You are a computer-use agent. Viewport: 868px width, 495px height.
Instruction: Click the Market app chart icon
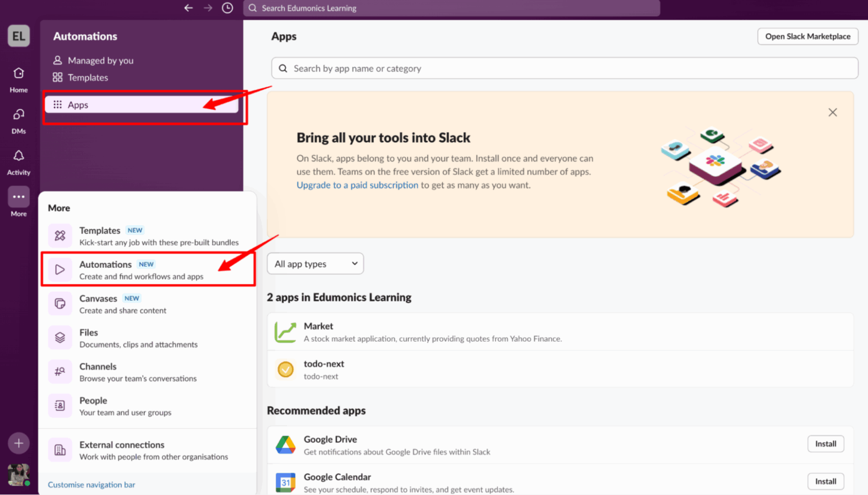(286, 332)
